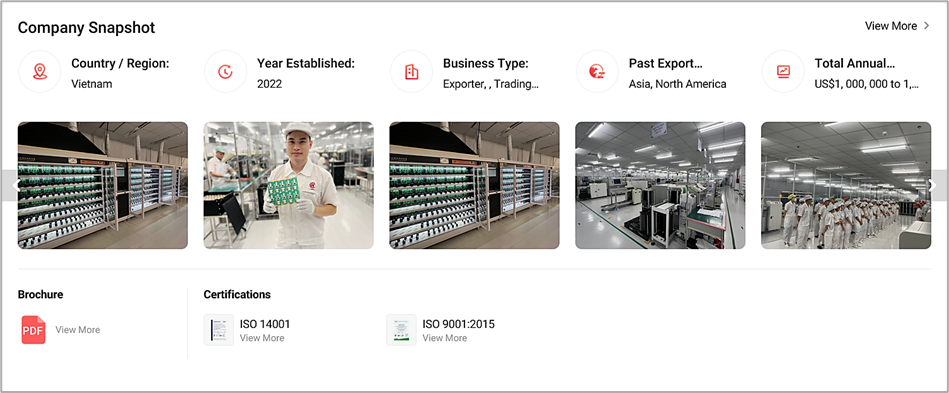Click the Total Annual... label

(x=855, y=64)
